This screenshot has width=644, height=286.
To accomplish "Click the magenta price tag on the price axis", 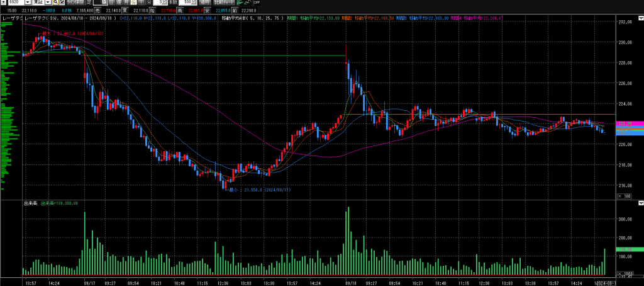I will pyautogui.click(x=625, y=123).
